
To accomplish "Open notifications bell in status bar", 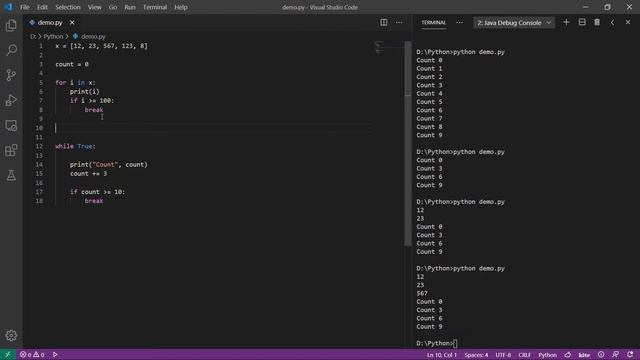I will 630,355.
